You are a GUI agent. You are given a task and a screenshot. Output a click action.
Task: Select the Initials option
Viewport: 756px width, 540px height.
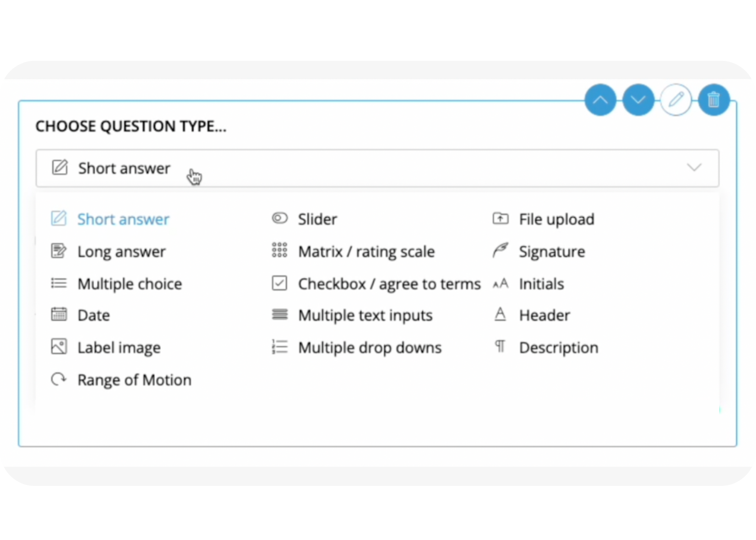pos(541,283)
